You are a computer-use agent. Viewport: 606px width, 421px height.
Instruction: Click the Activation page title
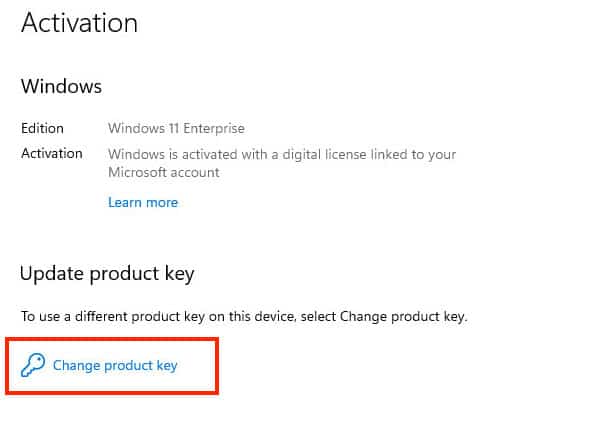(79, 23)
